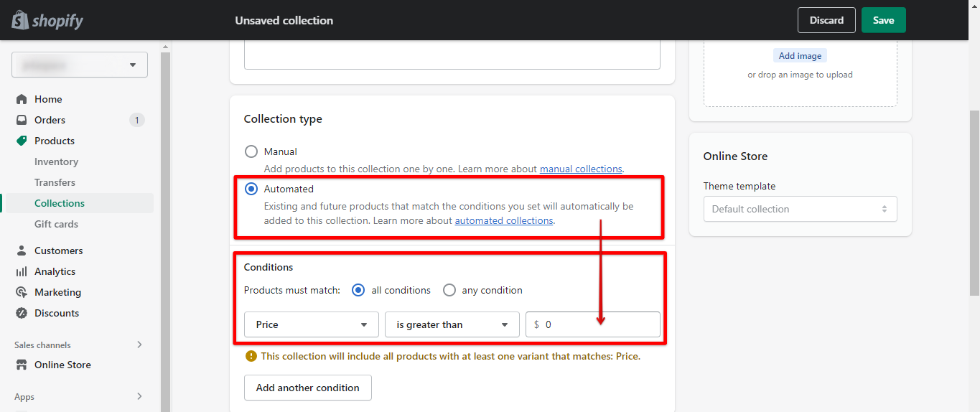The width and height of the screenshot is (980, 412).
Task: Open the automated collections help link
Action: point(504,220)
